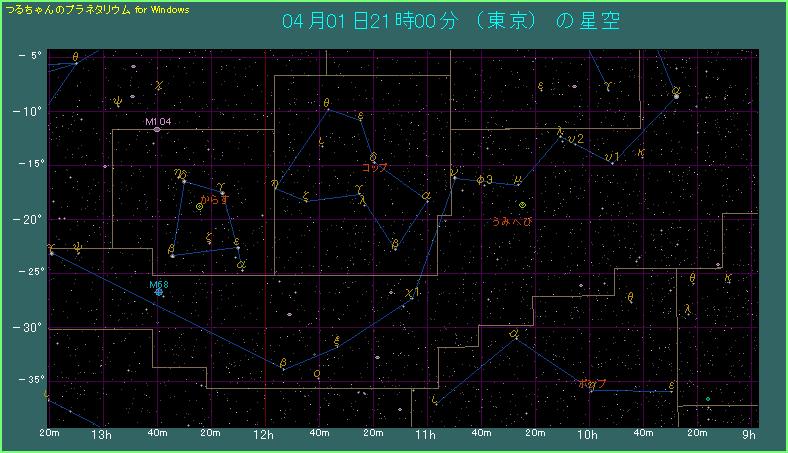Click the M104 galaxy marker

(157, 129)
